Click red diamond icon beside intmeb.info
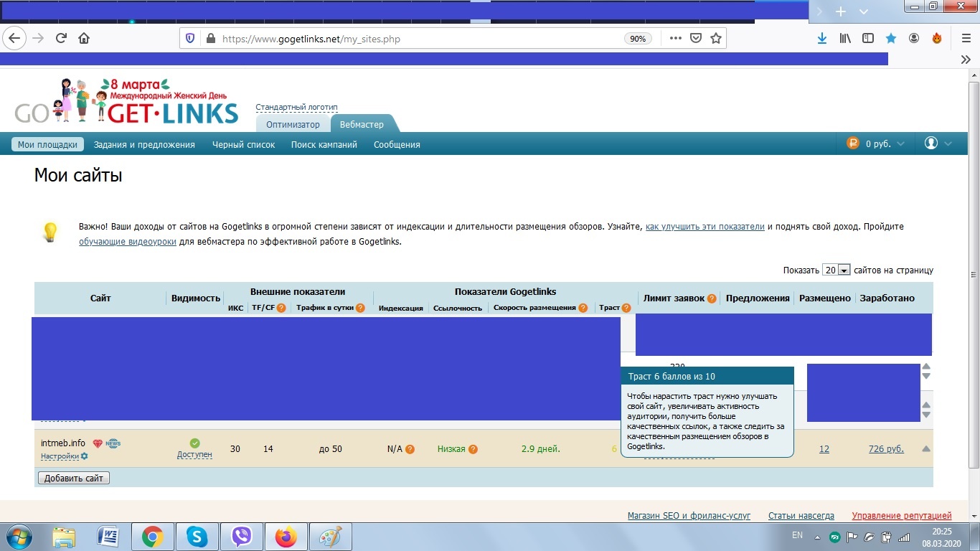This screenshot has width=980, height=551. [x=98, y=443]
